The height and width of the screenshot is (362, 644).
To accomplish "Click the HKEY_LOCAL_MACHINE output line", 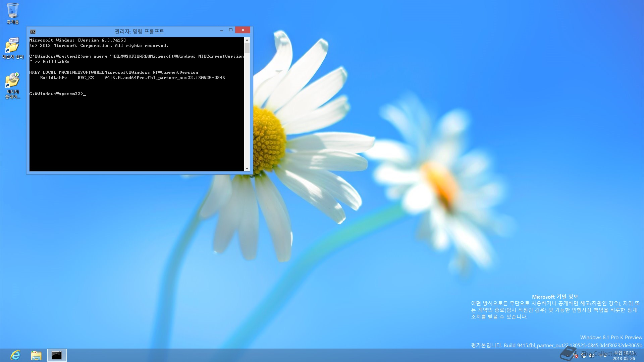I will pos(114,72).
